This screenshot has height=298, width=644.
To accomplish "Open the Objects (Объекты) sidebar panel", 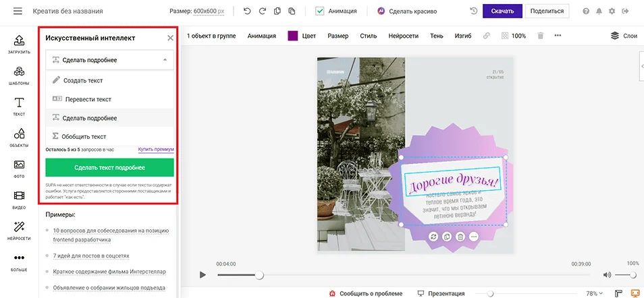I will point(19,137).
